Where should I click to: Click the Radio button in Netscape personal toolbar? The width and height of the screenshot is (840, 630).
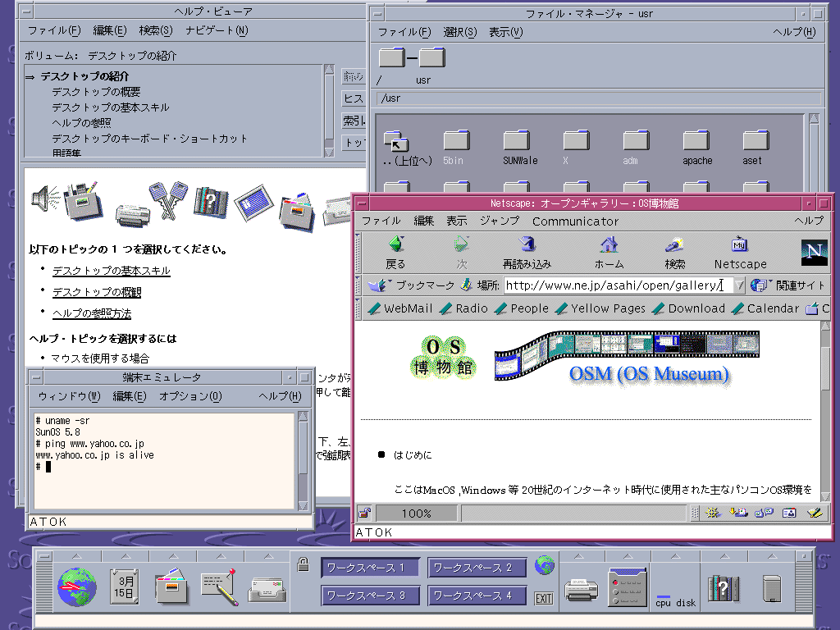coord(463,308)
